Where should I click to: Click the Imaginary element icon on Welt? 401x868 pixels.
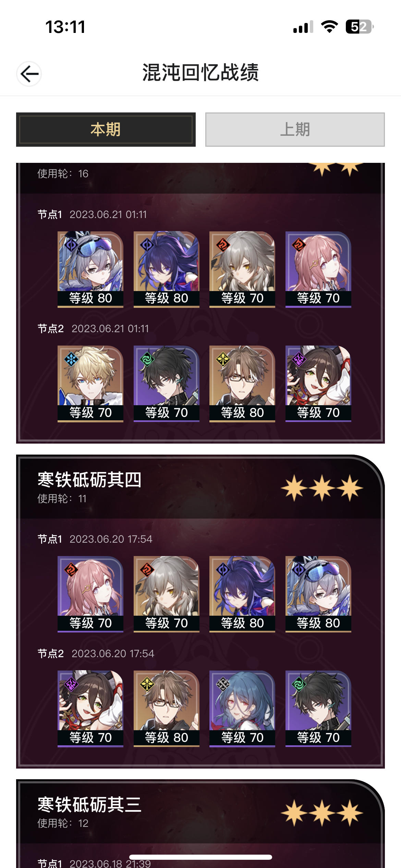(223, 359)
